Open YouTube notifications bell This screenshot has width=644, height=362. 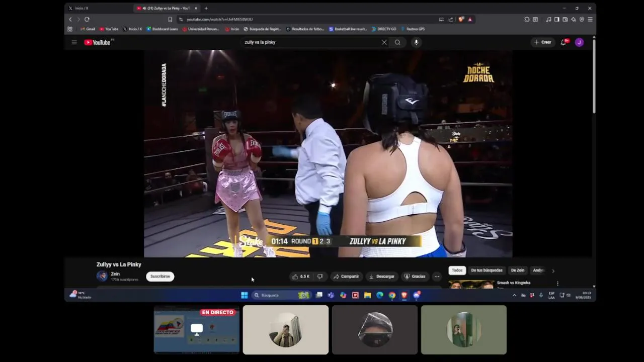click(x=563, y=42)
